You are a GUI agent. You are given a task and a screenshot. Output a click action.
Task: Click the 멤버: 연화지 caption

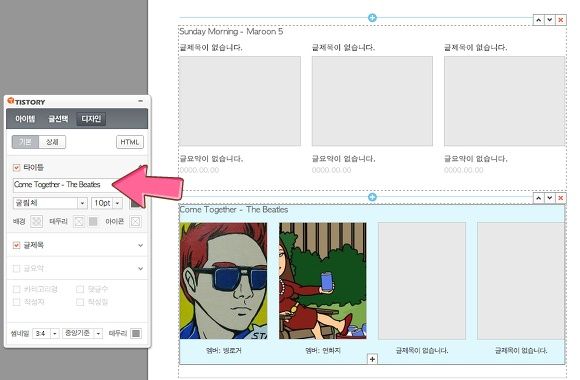pos(323,350)
